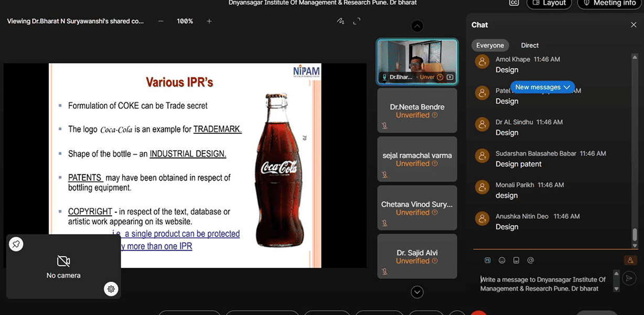Image resolution: width=644 pixels, height=315 pixels.
Task: Show more participants with down chevron
Action: click(417, 292)
